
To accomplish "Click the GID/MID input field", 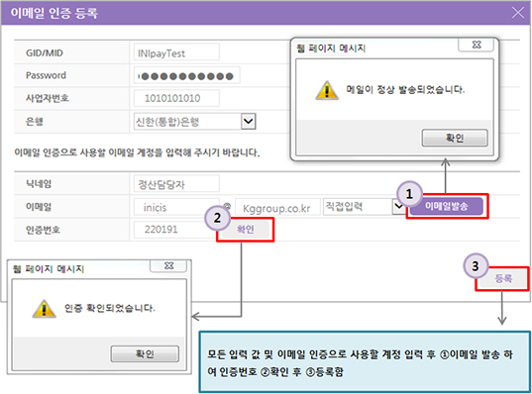I will [176, 52].
